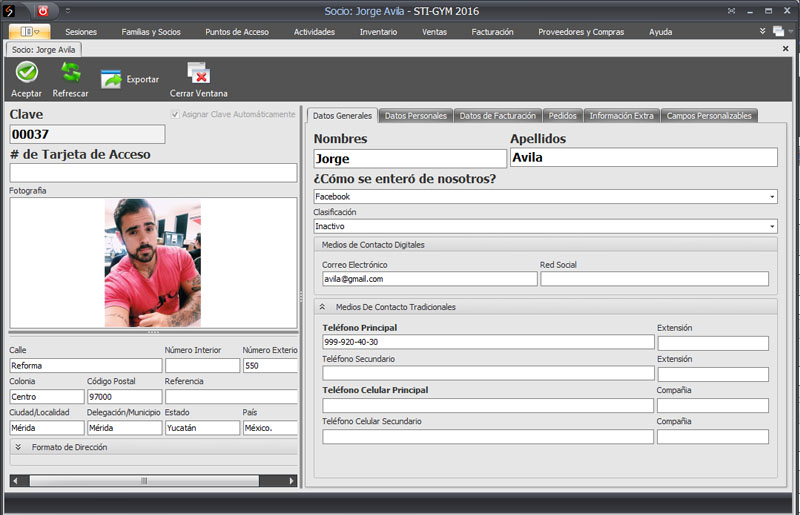Open the orange application menu button
This screenshot has height=515, width=800.
coord(30,32)
